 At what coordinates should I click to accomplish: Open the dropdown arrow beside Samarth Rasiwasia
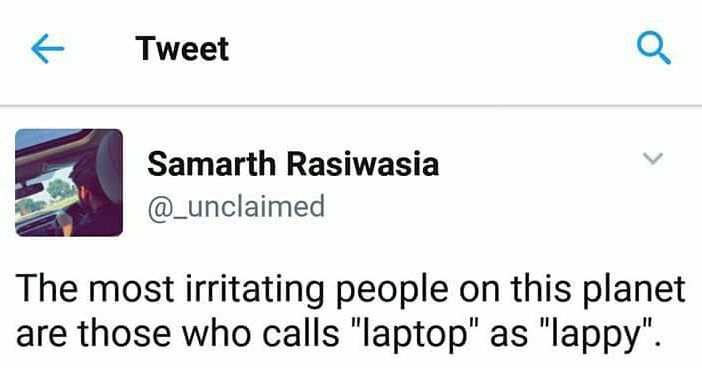coord(652,158)
